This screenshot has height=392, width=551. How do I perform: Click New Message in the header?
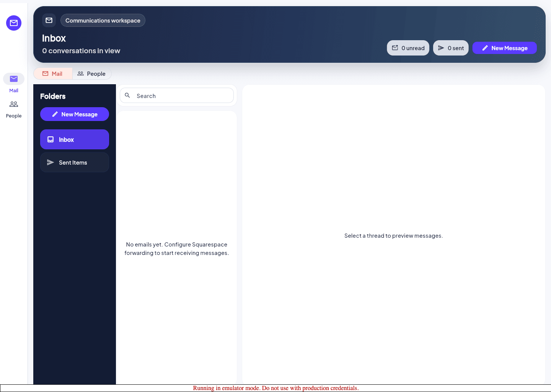(505, 48)
